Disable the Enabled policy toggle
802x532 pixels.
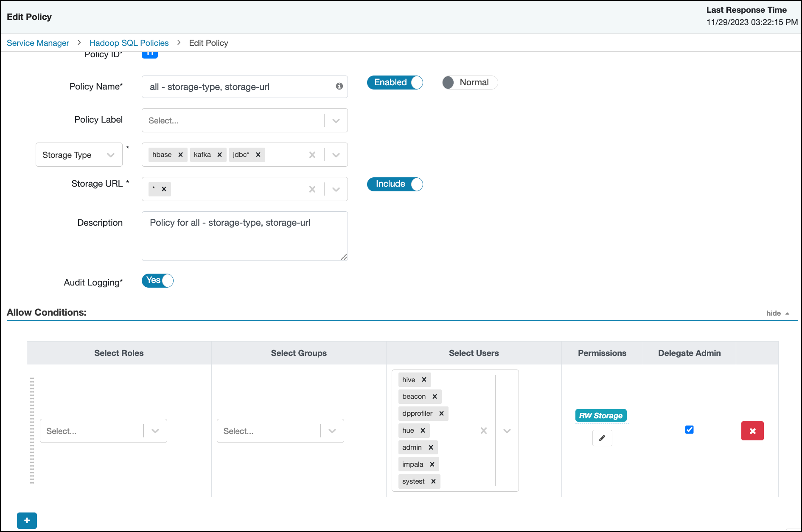[394, 82]
